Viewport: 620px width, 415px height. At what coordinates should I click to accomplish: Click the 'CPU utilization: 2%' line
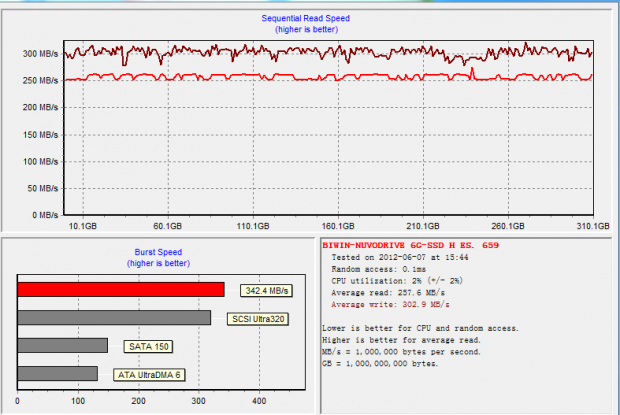click(x=397, y=281)
